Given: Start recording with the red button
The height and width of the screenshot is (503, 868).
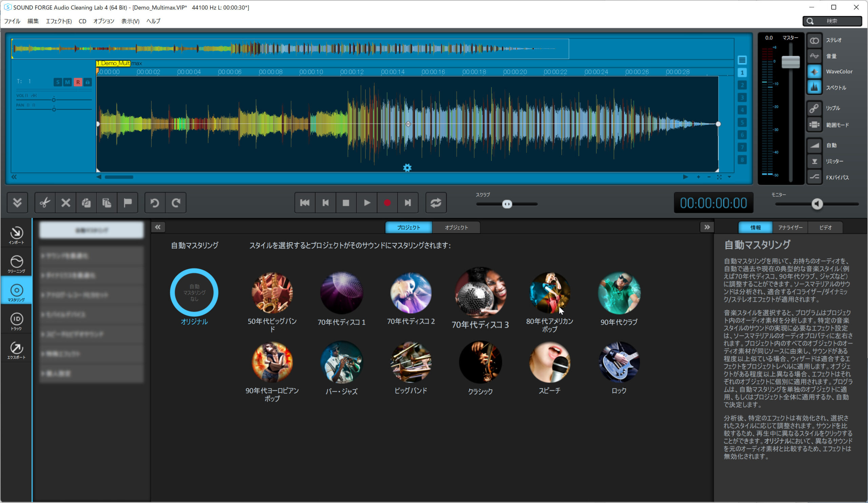Looking at the screenshot, I should [x=388, y=202].
